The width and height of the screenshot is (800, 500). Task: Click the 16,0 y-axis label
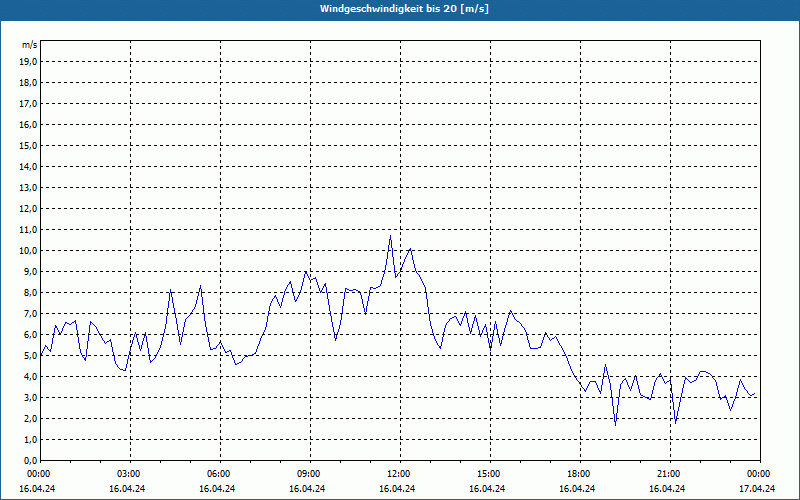pos(29,124)
